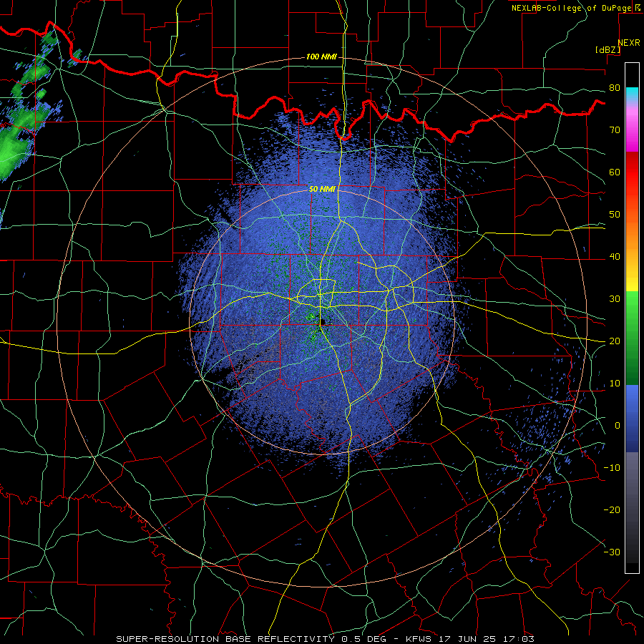Click the 50 value on the dBZ scale
This screenshot has height=644, width=644.
click(615, 215)
